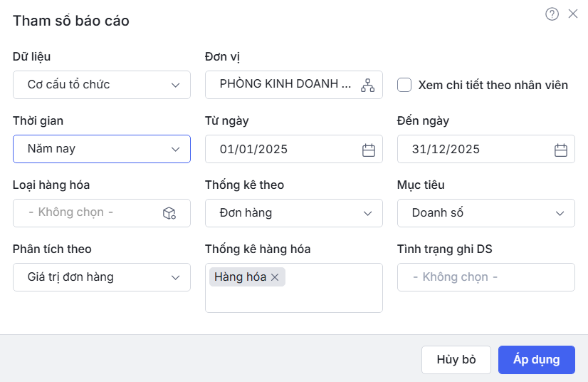This screenshot has width=588, height=382.
Task: Click the Tình trạng ghi DS field
Action: [x=485, y=277]
